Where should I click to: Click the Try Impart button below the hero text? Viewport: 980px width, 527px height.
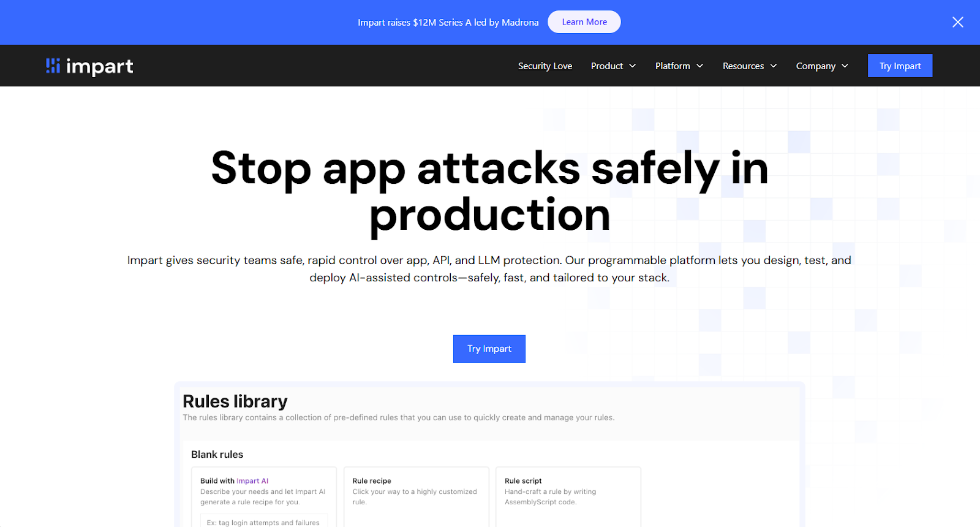pos(489,349)
